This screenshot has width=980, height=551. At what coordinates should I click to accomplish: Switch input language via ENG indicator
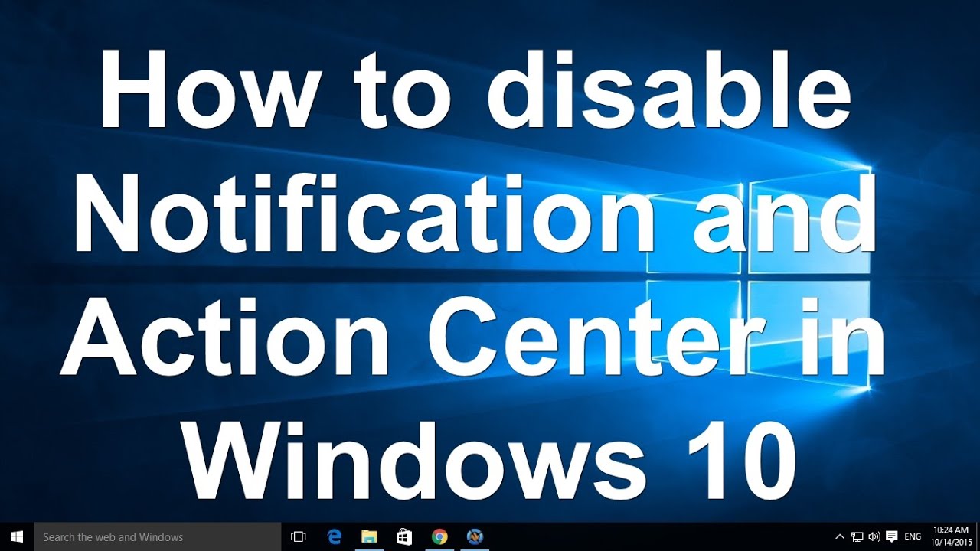[913, 536]
